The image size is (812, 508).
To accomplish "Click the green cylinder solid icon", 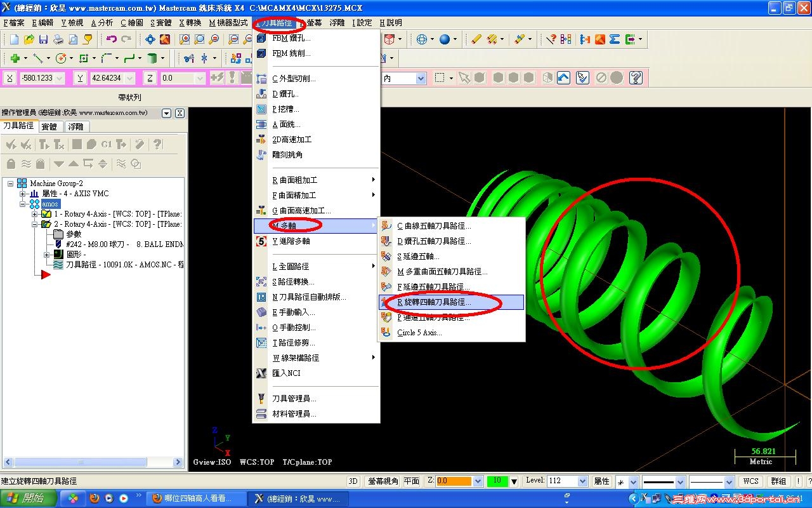I will pos(152,58).
